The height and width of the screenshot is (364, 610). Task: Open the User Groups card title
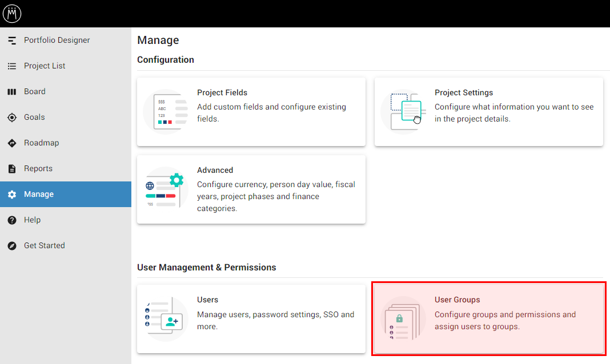(457, 300)
